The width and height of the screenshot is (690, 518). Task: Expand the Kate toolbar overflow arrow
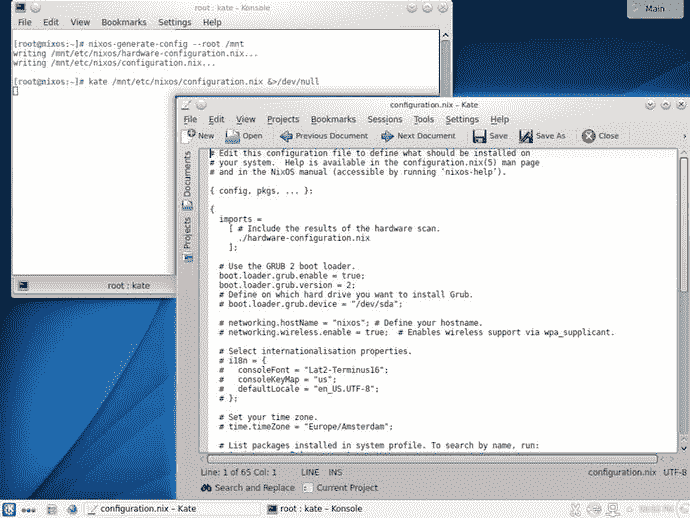pyautogui.click(x=684, y=136)
